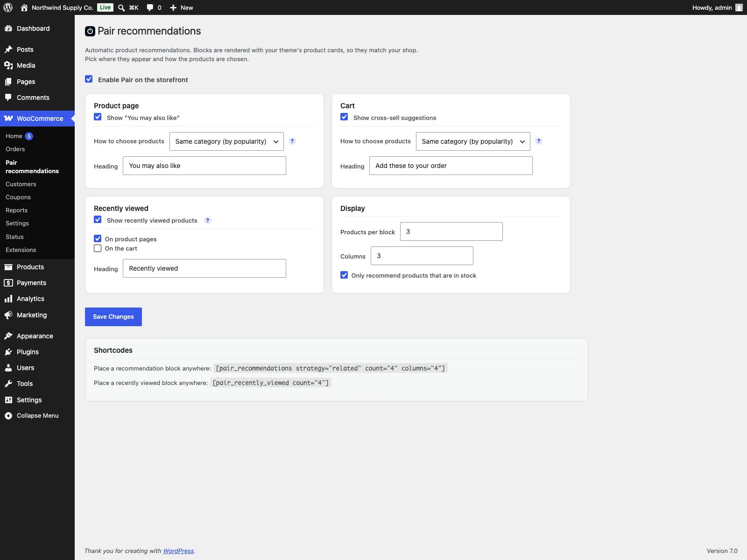Screen dimensions: 747x560
Task: Open the search magnifier in admin bar
Action: pos(121,7)
